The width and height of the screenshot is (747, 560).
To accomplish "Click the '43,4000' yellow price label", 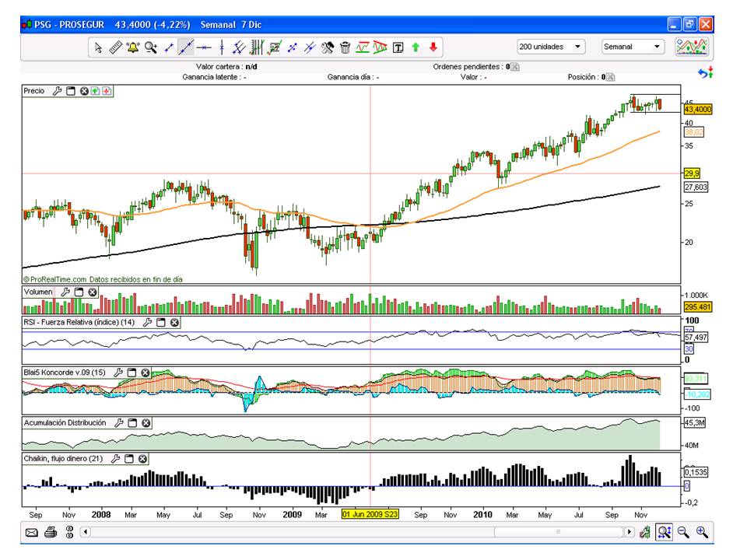I will click(x=698, y=110).
